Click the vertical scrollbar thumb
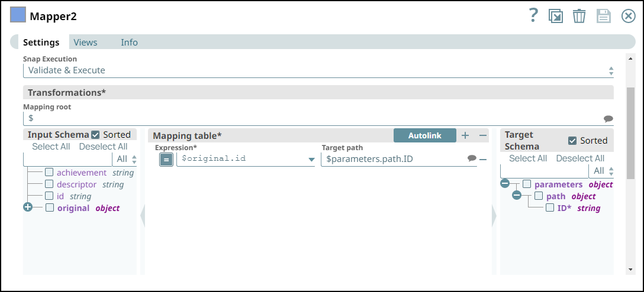The image size is (644, 292). (630, 133)
